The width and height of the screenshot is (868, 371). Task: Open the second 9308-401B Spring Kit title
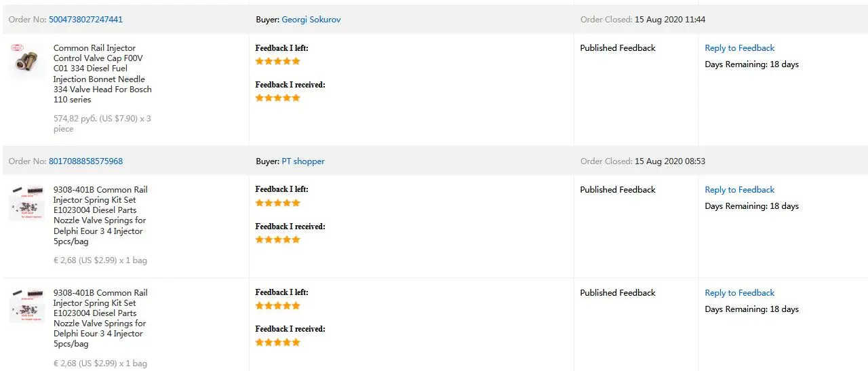[100, 318]
